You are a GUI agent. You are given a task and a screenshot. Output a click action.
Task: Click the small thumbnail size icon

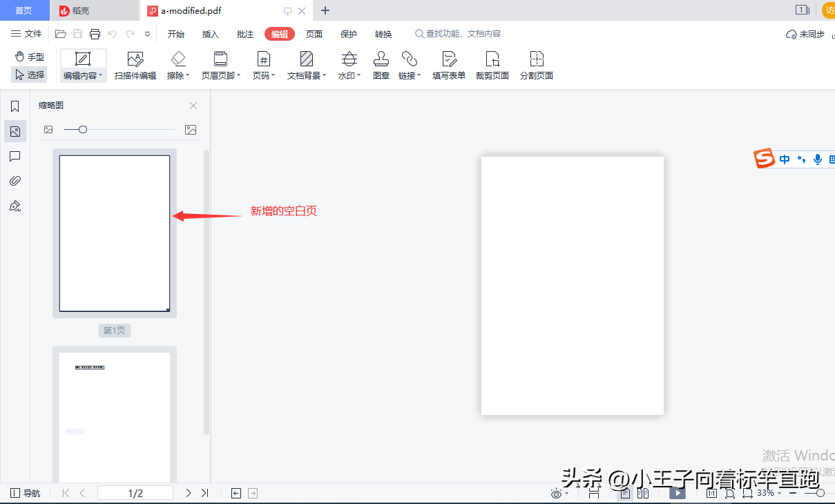coord(48,129)
